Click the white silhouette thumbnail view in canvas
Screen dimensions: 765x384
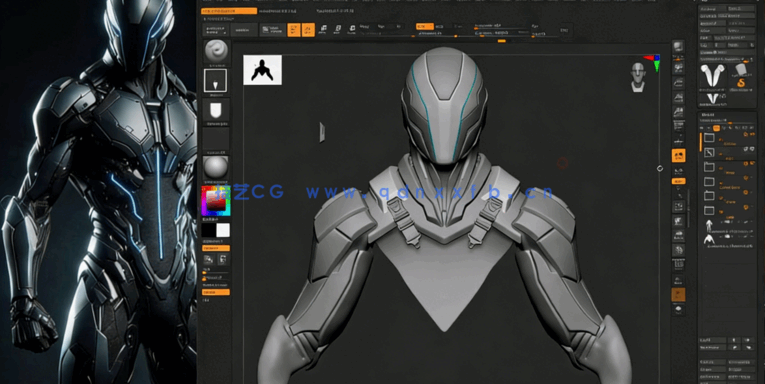(262, 70)
